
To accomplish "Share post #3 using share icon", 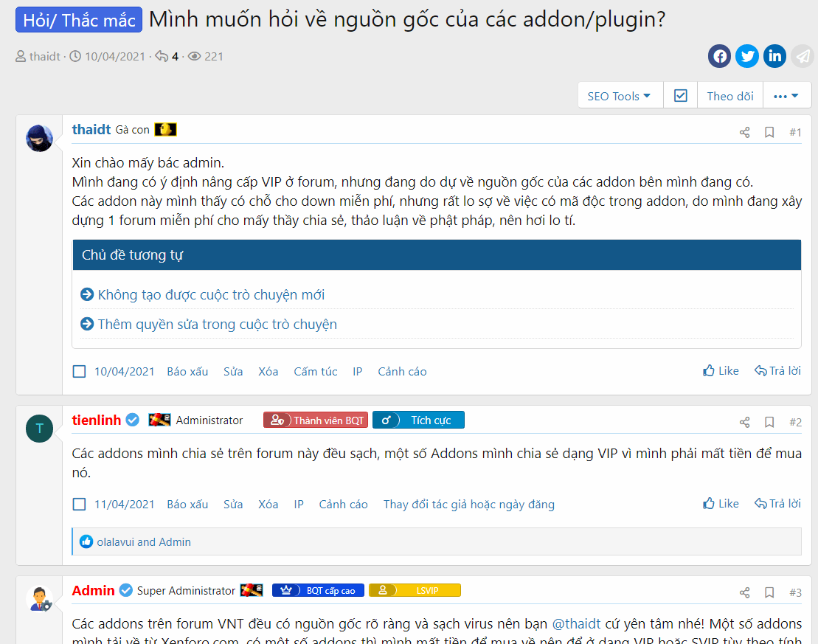I will click(744, 592).
